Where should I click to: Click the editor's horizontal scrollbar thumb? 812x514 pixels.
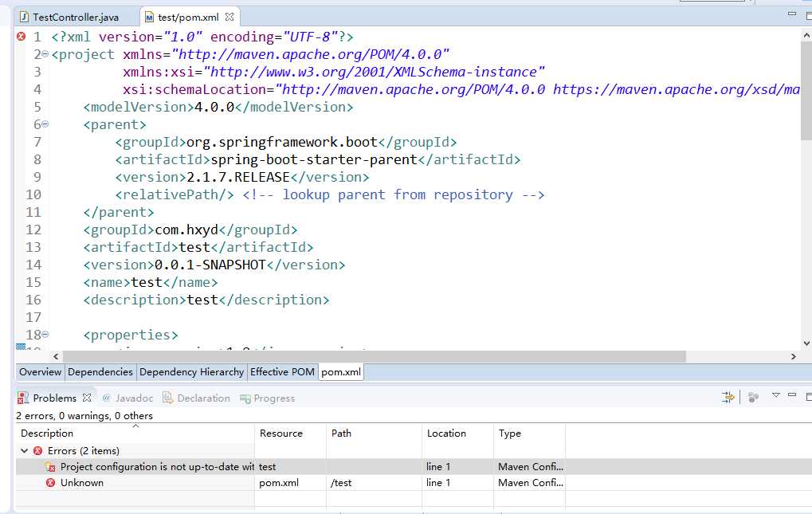click(x=375, y=357)
